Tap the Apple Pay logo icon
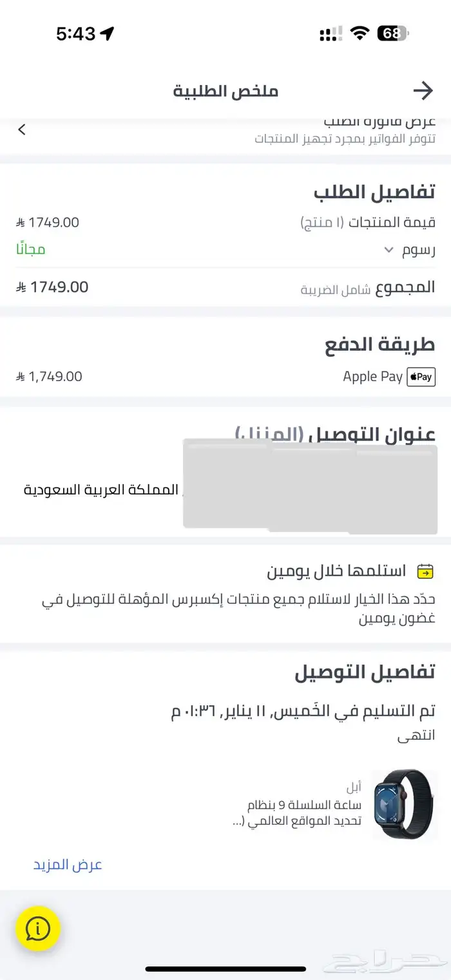The image size is (451, 980). coord(421,377)
